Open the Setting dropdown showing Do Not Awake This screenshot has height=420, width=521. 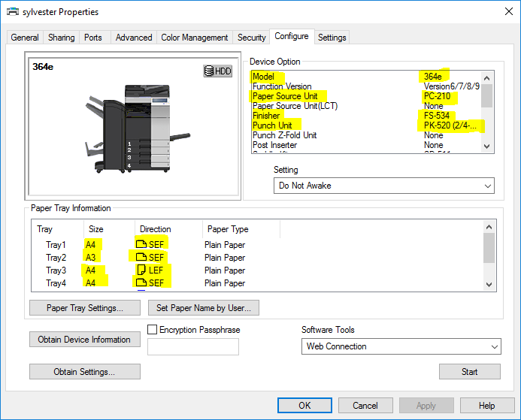point(383,186)
